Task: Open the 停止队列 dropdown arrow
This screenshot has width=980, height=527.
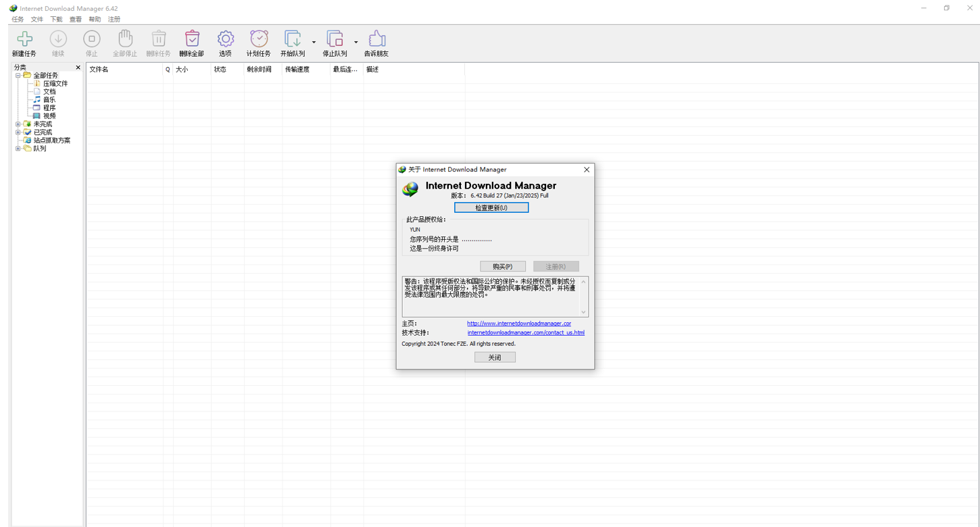Action: [x=356, y=43]
